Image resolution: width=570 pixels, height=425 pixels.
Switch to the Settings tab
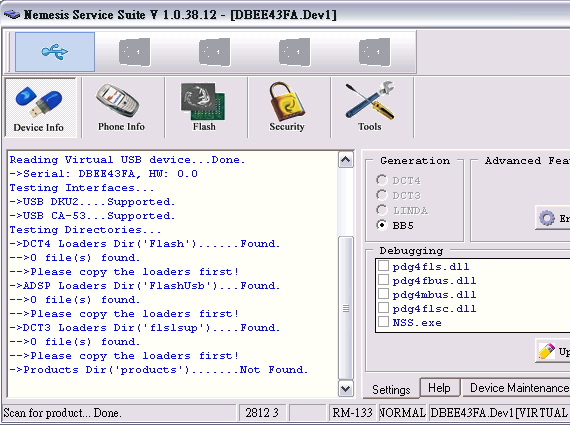pyautogui.click(x=391, y=390)
